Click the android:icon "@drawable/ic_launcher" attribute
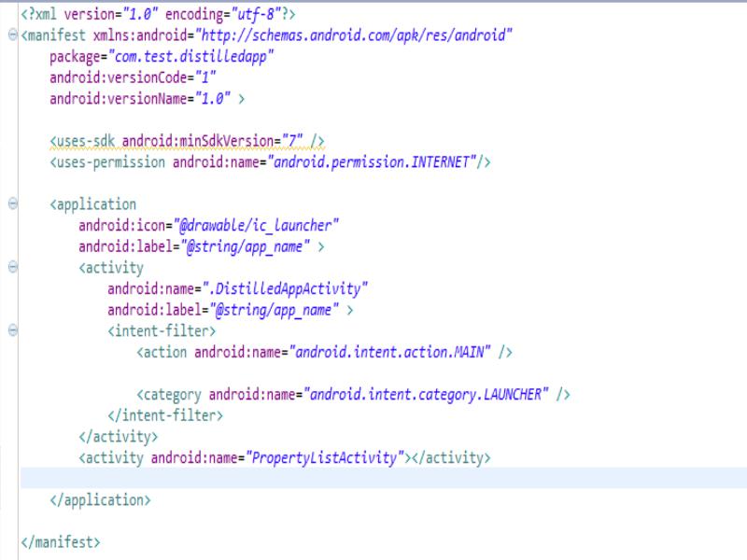 pos(208,225)
